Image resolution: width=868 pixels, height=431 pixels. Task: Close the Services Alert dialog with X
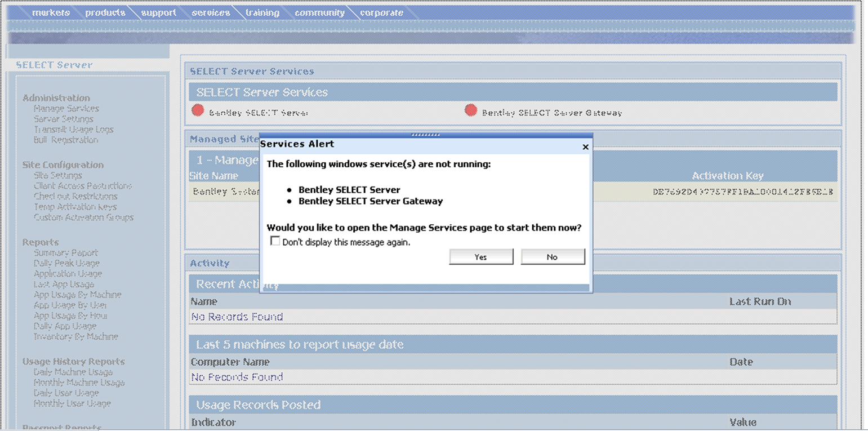[585, 146]
